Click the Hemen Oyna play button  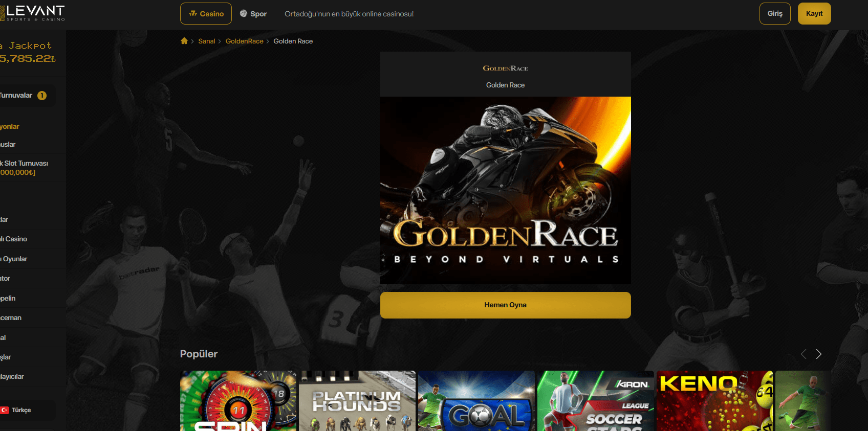click(x=505, y=305)
